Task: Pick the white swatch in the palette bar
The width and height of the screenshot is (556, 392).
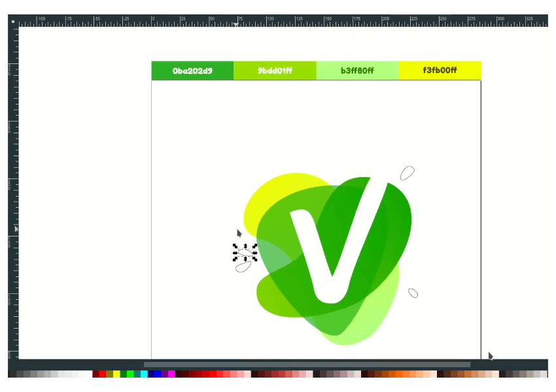Action: 89,374
